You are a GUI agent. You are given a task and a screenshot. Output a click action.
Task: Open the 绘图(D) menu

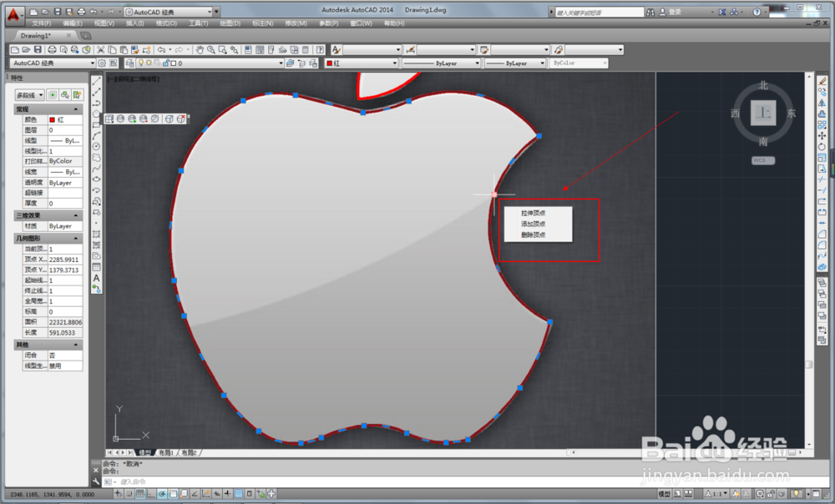pyautogui.click(x=230, y=23)
